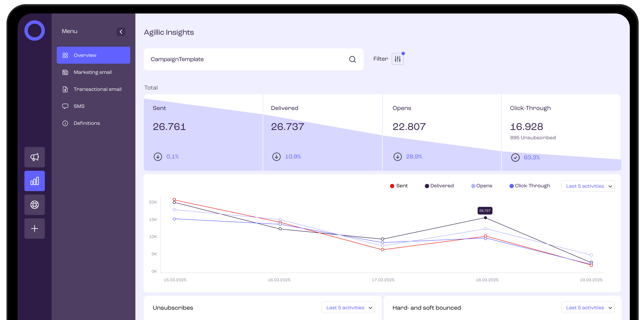Open the Definitions menu entry

[87, 123]
